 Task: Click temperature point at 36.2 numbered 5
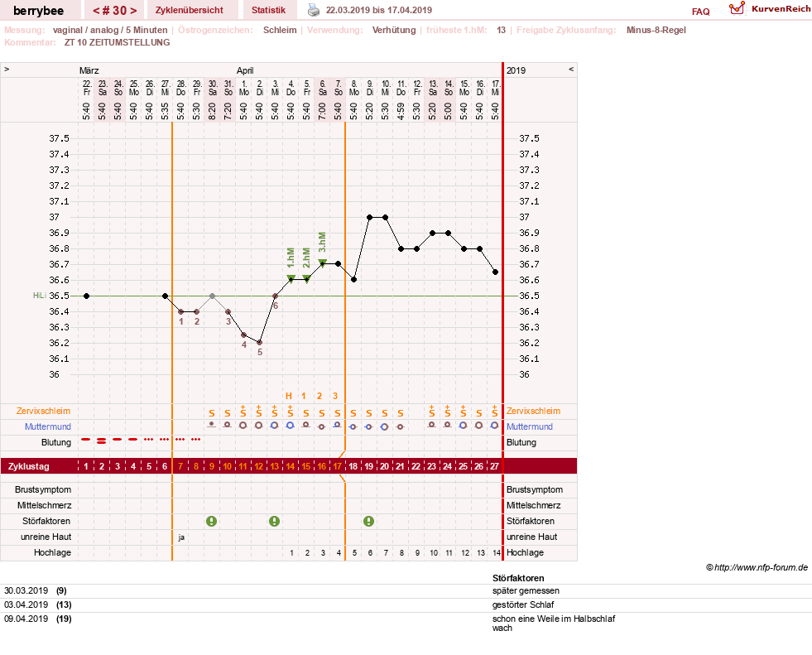click(259, 343)
